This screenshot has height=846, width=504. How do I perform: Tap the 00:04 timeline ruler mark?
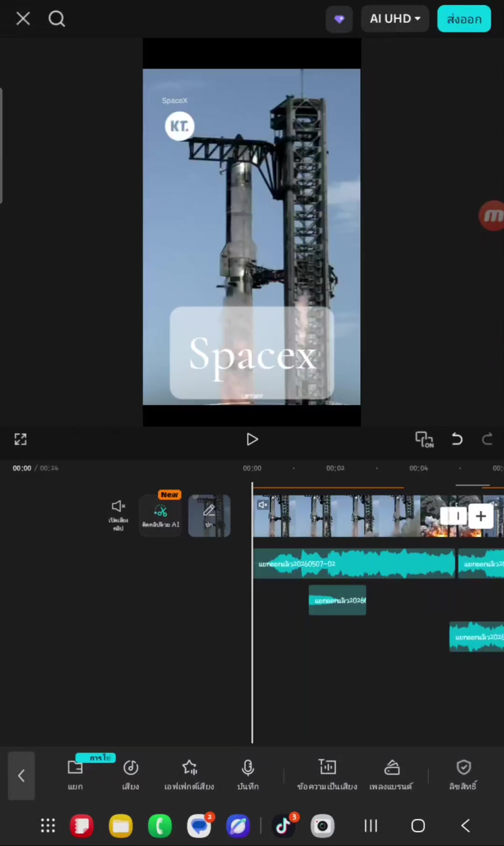(419, 468)
